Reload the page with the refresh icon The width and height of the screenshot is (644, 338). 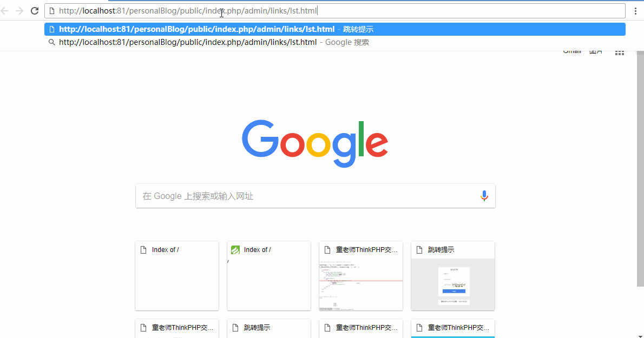coord(35,11)
